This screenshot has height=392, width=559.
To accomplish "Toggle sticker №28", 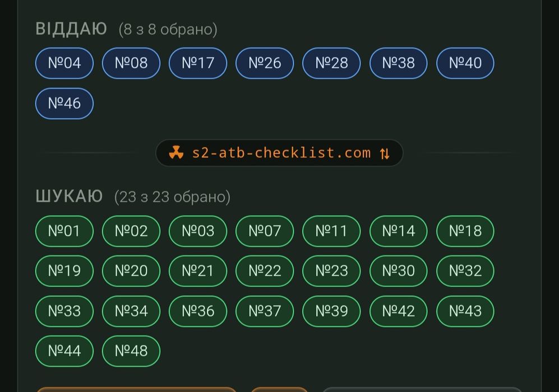I will [x=331, y=63].
